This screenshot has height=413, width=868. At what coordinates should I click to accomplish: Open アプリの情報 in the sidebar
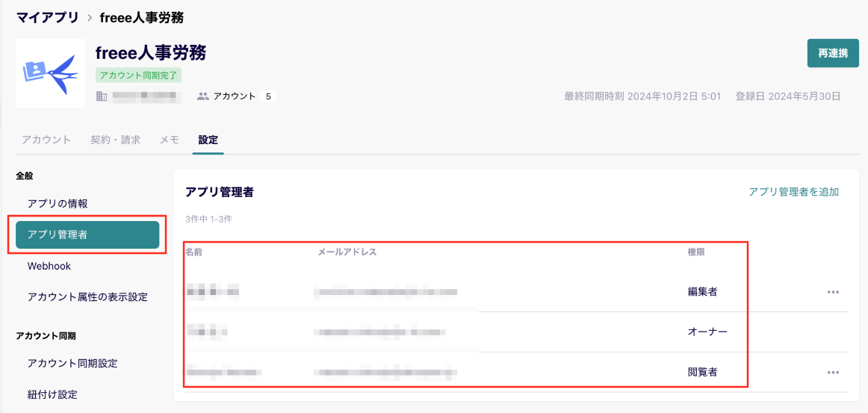pyautogui.click(x=58, y=203)
